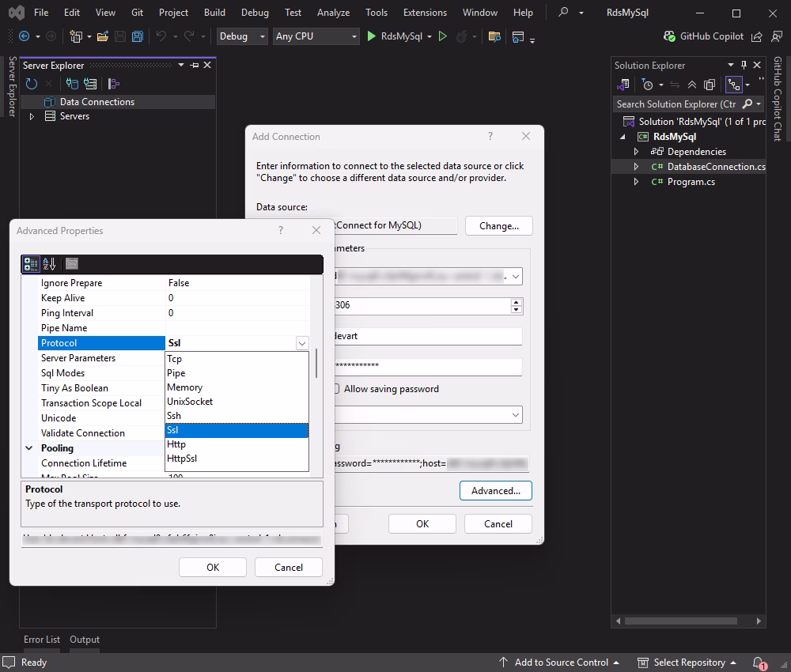Open the Any CPU platform dropdown

pos(354,36)
